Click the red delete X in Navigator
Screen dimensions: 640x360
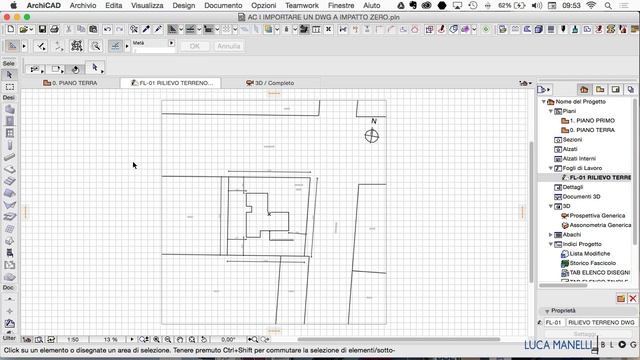(633, 299)
